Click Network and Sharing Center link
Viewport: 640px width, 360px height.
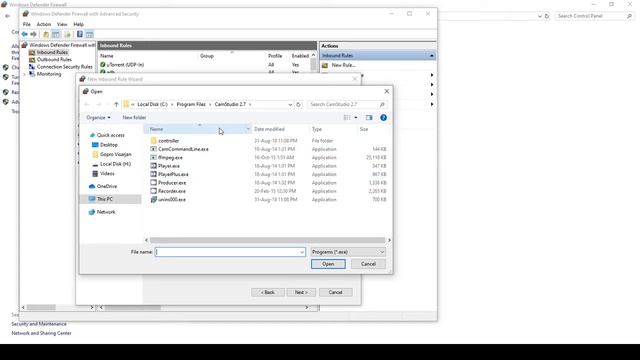click(x=41, y=333)
